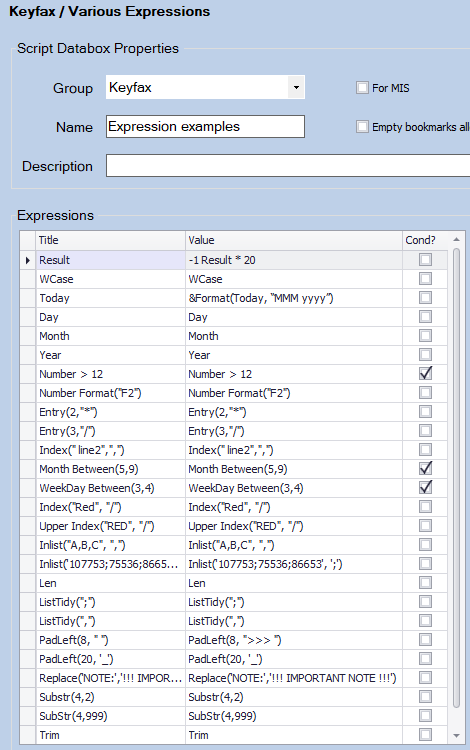Click the PadLeft(8, ">>> ") value cell
The width and height of the screenshot is (470, 750).
(x=294, y=640)
